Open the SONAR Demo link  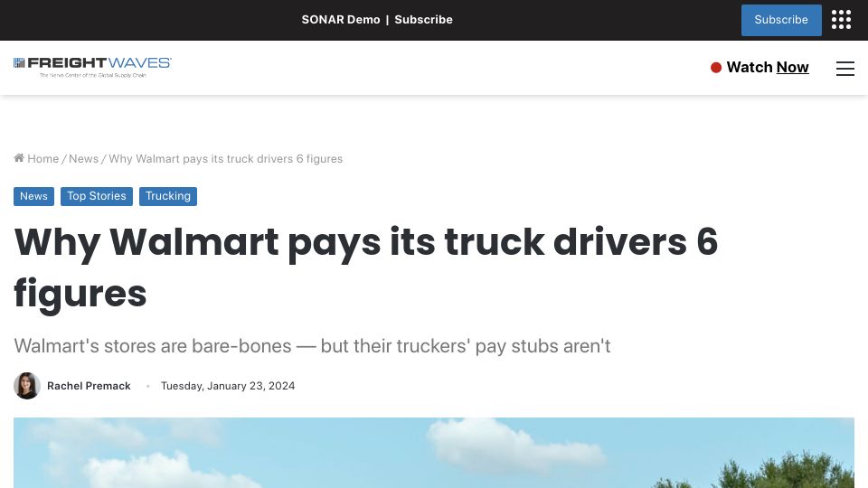point(341,19)
